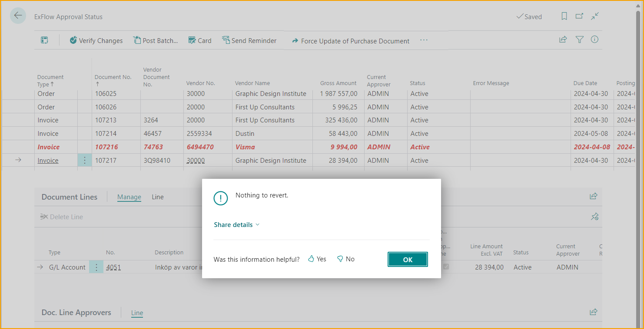Click the share icon in toolbar
The width and height of the screenshot is (644, 329).
pos(563,39)
